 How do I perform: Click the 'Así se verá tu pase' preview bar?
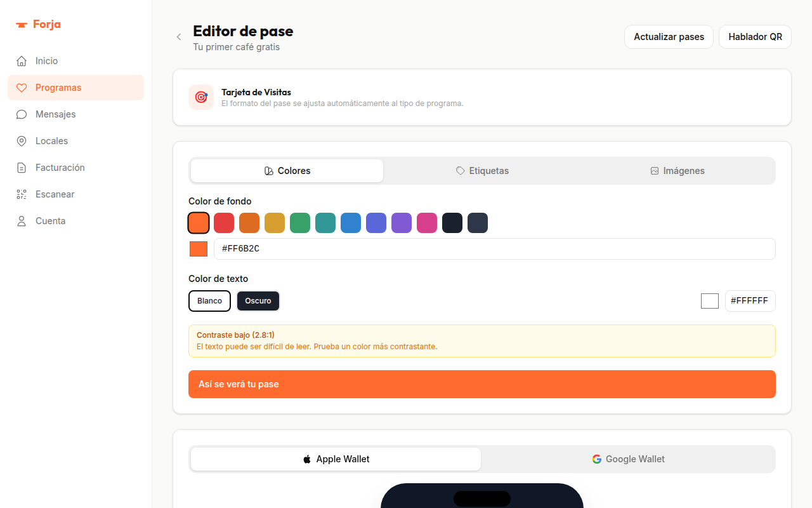[482, 384]
